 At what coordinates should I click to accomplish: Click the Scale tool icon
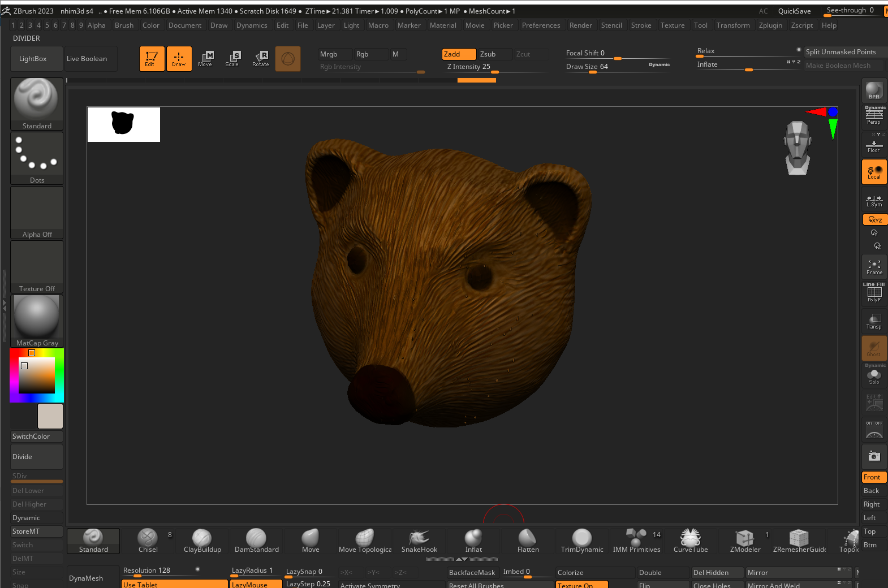point(232,59)
